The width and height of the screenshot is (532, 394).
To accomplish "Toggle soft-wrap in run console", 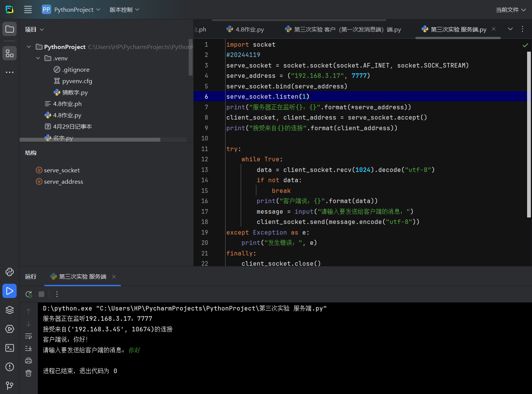I will click(x=28, y=336).
